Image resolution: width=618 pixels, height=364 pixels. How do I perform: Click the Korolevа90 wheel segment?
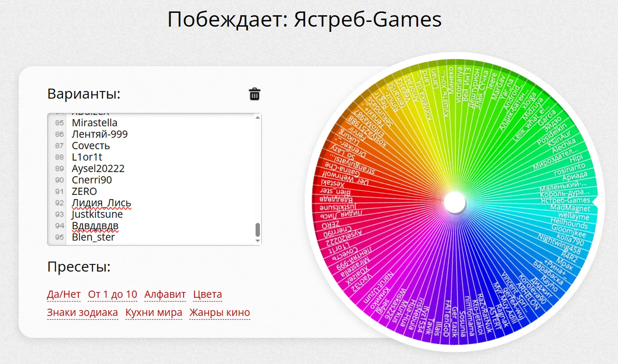(533, 289)
